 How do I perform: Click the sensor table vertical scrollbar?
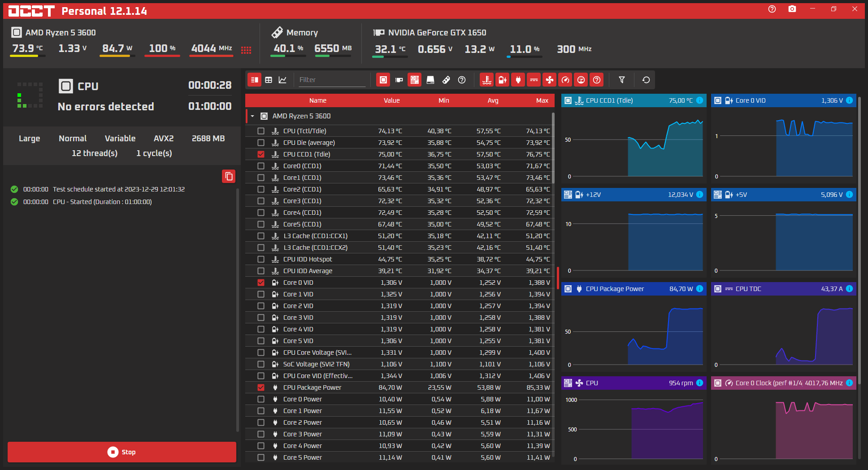click(553, 148)
